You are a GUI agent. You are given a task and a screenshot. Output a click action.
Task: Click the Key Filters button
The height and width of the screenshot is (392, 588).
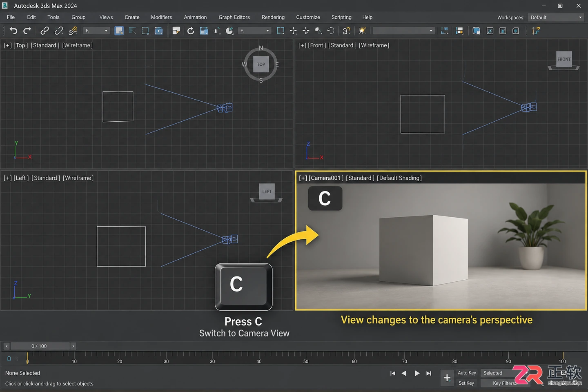point(505,383)
